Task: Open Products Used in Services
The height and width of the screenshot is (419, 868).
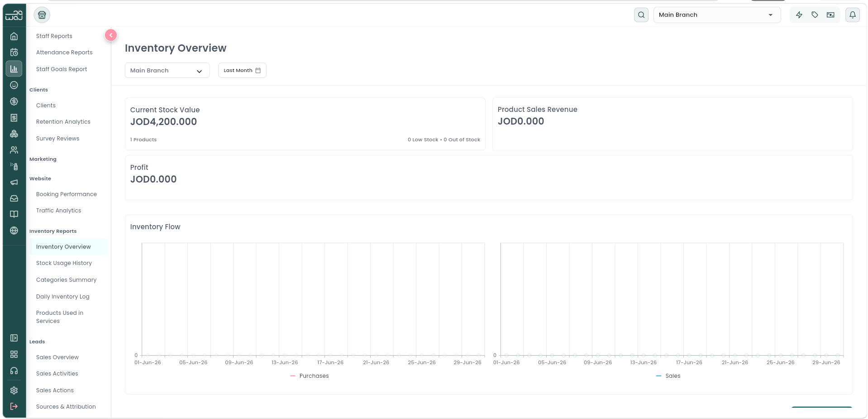Action: click(60, 317)
